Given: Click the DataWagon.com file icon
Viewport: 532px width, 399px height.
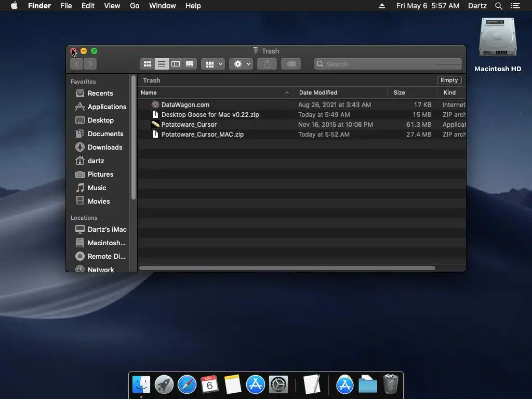Looking at the screenshot, I should tap(155, 104).
